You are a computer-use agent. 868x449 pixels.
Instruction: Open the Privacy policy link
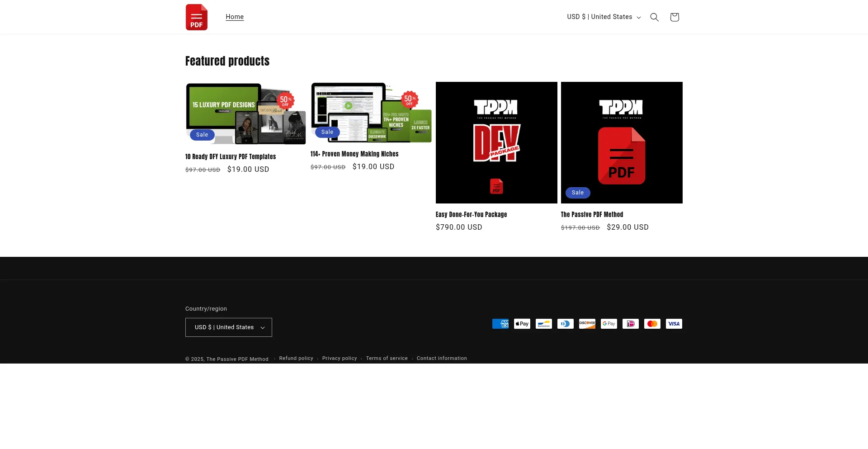tap(340, 358)
